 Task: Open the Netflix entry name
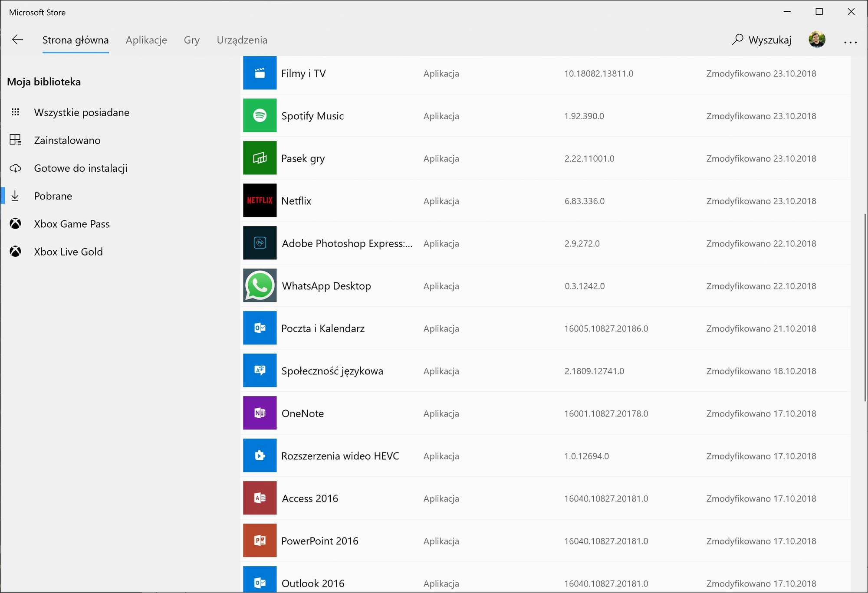coord(296,201)
